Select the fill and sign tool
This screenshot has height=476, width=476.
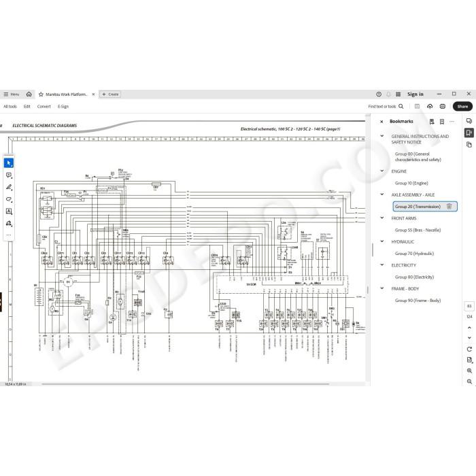pos(8,224)
